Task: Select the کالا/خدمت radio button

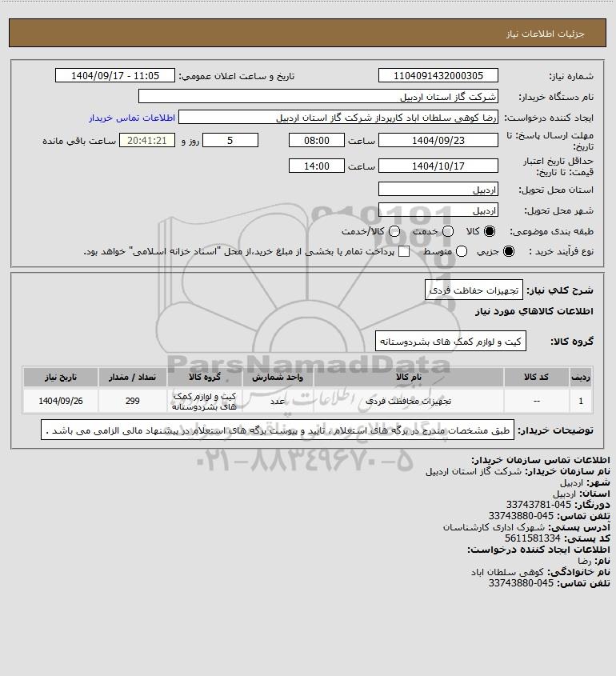Action: [394, 231]
